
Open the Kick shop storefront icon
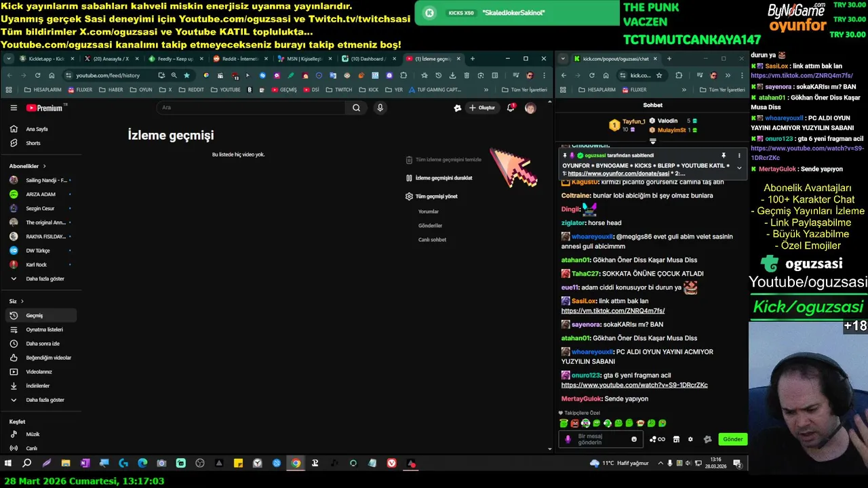676,439
